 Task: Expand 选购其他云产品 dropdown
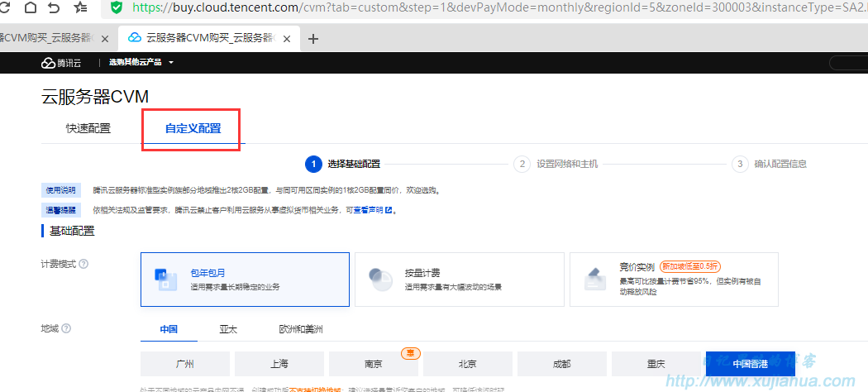(141, 63)
